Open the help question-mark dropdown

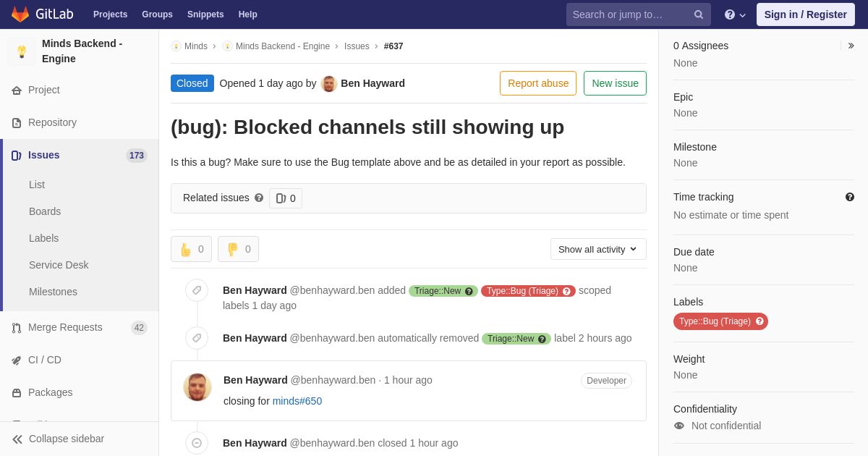click(735, 14)
